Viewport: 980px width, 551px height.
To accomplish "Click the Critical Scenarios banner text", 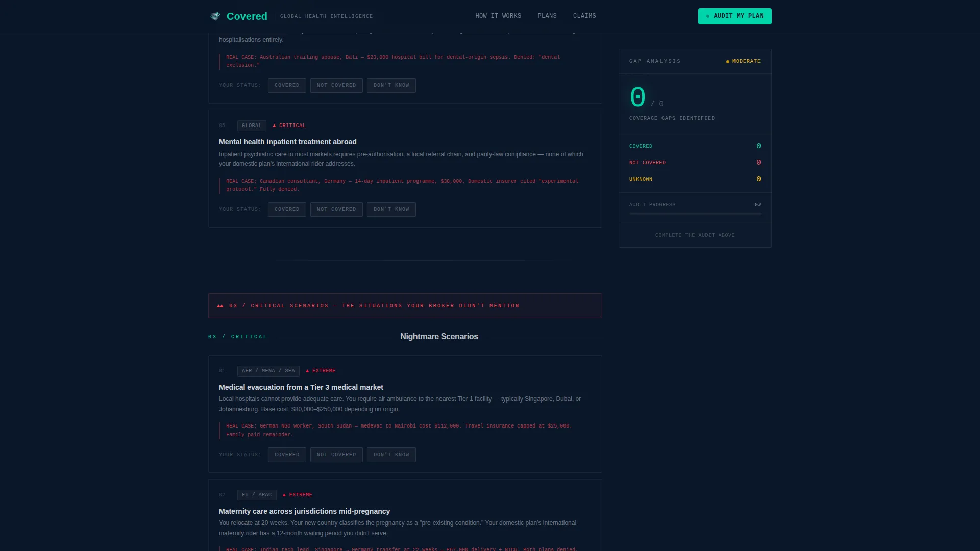I will click(374, 306).
